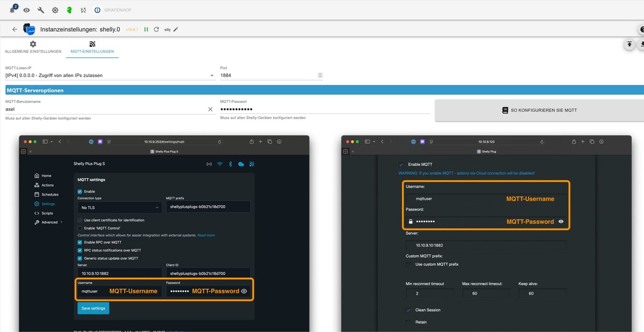Click address bar showing 10.10.9.253/#/settings/mqtt
This screenshot has width=644, height=332.
click(164, 141)
